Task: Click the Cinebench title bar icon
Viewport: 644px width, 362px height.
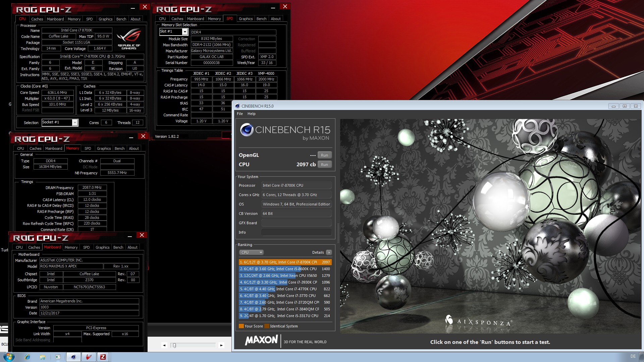Action: [x=237, y=106]
